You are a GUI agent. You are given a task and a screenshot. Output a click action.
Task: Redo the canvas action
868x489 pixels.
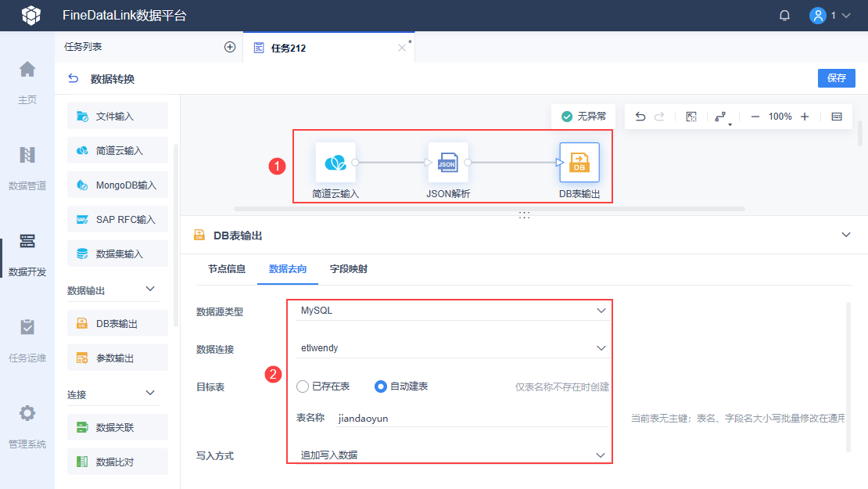[x=659, y=117]
